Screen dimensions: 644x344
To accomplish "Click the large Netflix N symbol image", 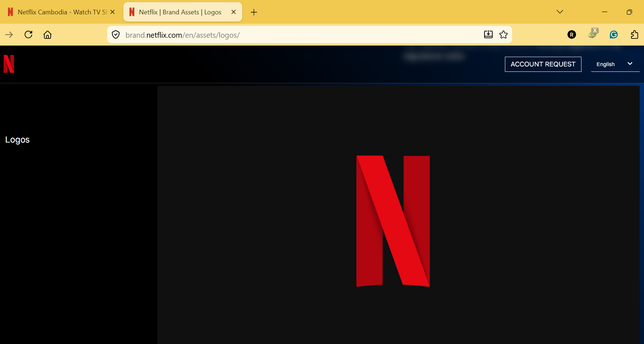I will pos(393,221).
